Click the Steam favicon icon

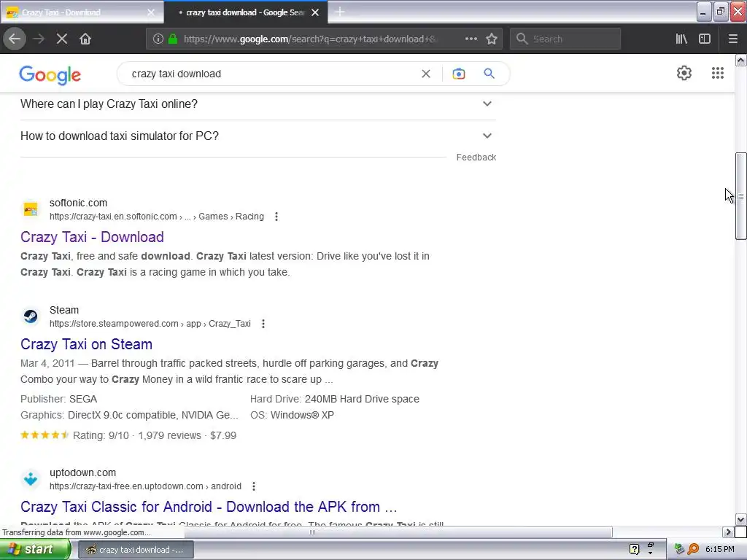point(31,316)
